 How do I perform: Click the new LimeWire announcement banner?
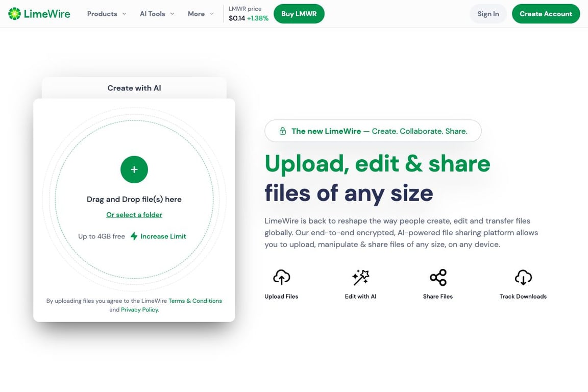click(x=373, y=131)
